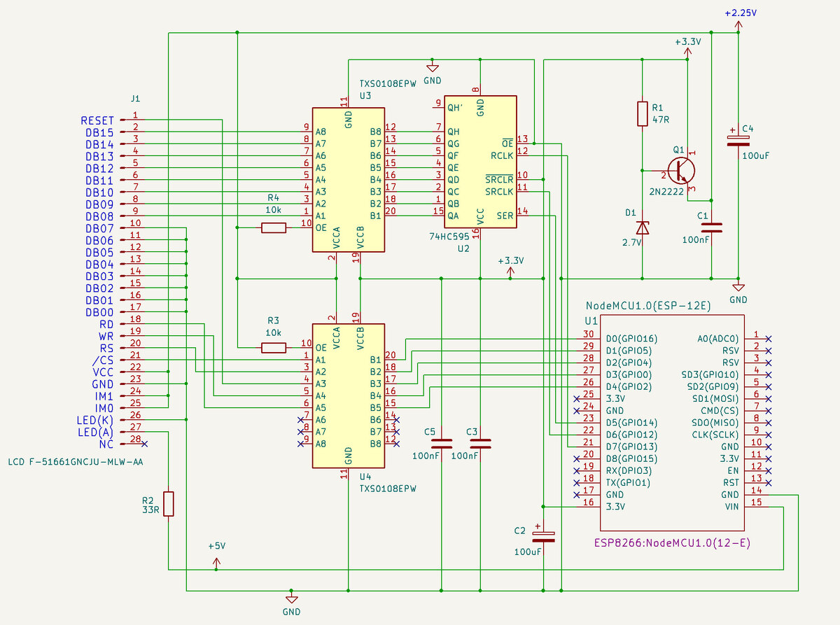Select the R1 47R resistor symbol

[x=642, y=113]
